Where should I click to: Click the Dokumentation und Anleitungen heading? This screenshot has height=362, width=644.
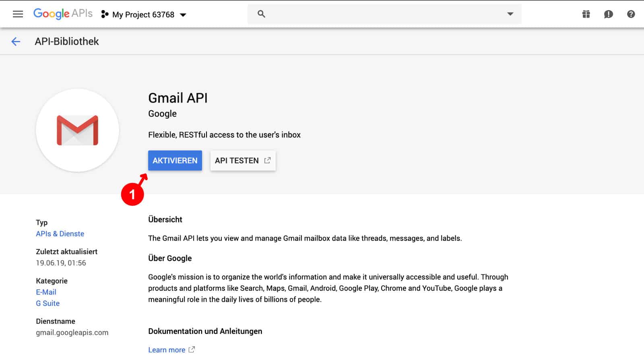point(205,331)
